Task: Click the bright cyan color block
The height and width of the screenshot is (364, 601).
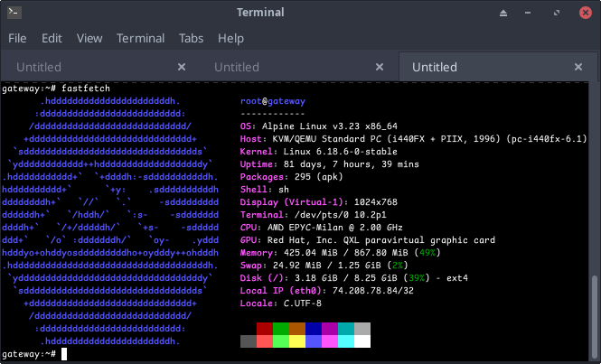Action: 346,341
